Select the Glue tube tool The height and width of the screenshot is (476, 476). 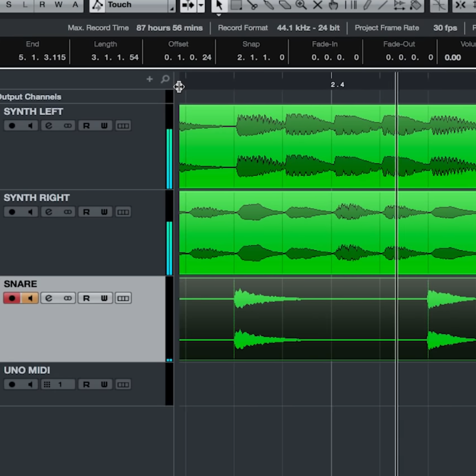coord(268,5)
